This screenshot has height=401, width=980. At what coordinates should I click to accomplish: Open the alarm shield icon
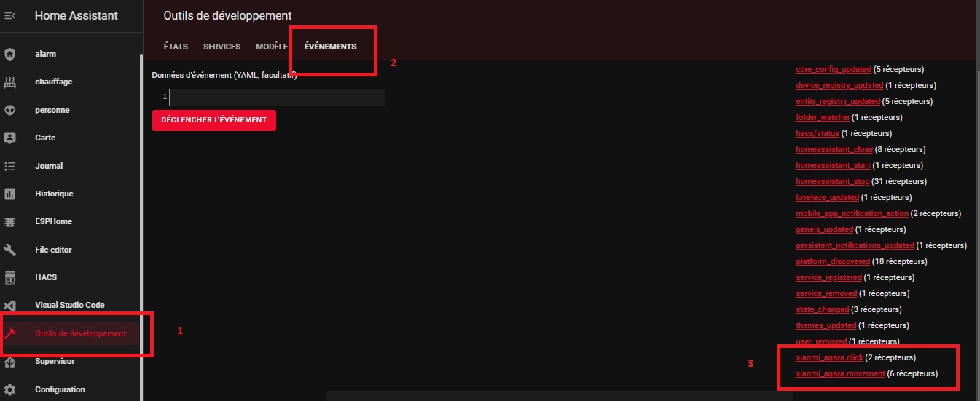10,54
